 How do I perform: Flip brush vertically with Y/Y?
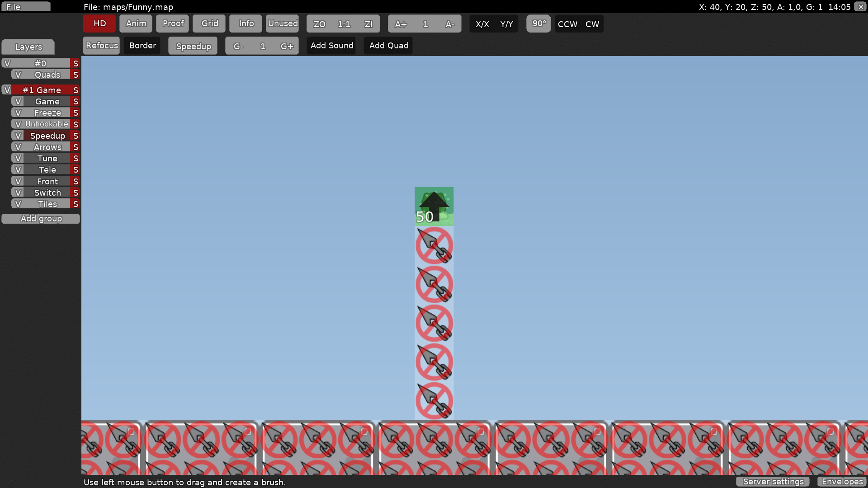coord(506,24)
